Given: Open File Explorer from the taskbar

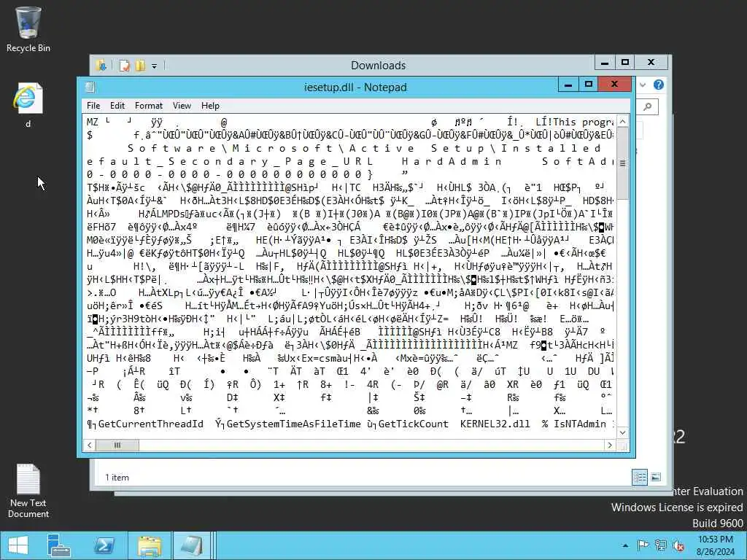Looking at the screenshot, I should (x=149, y=545).
